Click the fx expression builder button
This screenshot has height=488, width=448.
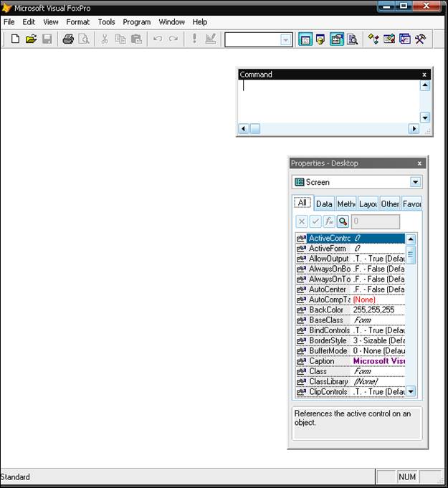pyautogui.click(x=329, y=221)
